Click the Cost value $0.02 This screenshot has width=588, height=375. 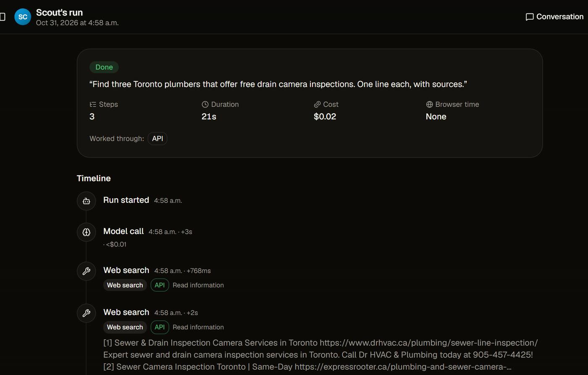point(325,117)
